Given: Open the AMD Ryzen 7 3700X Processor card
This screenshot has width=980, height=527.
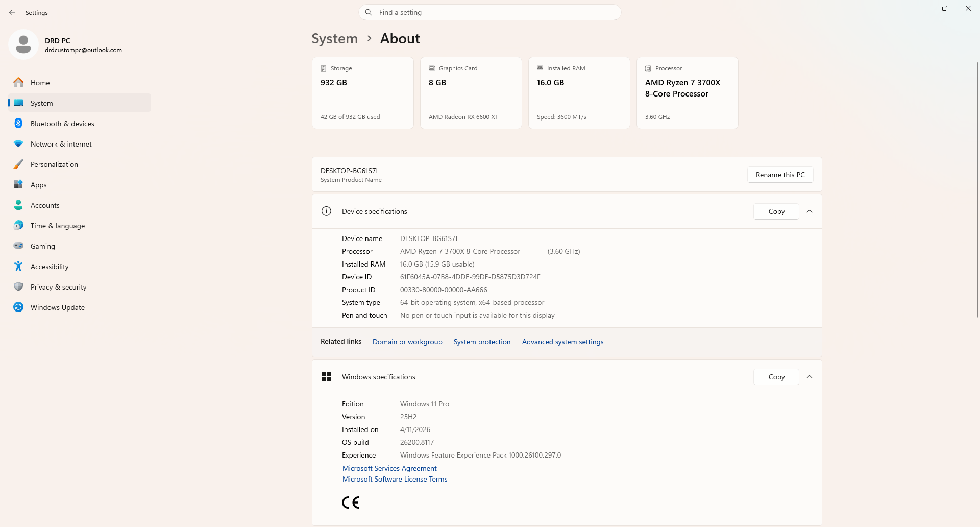Looking at the screenshot, I should coord(688,93).
